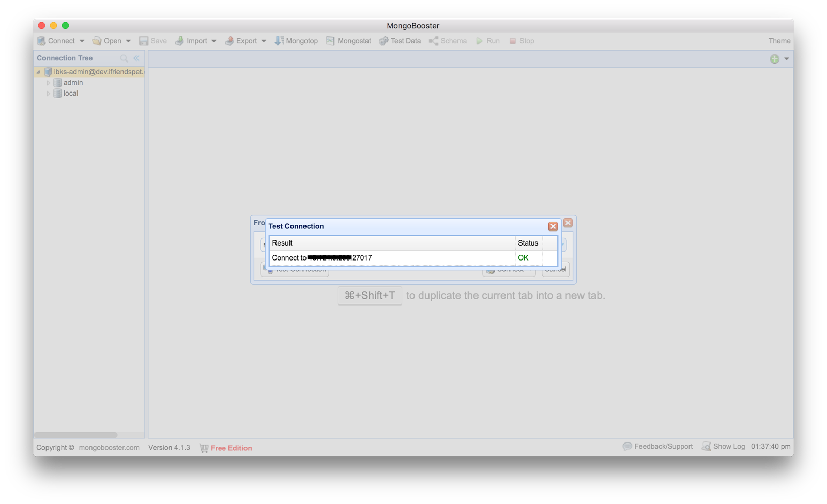Click the Status column header

[x=529, y=243]
